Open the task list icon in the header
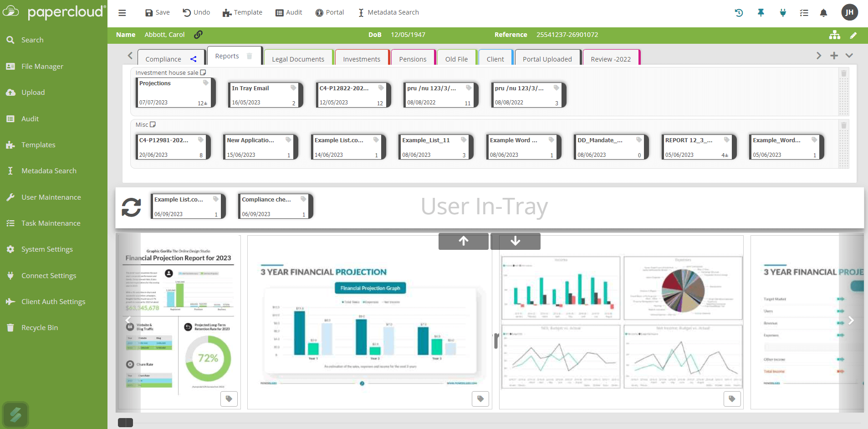The width and height of the screenshot is (868, 429). coord(804,13)
